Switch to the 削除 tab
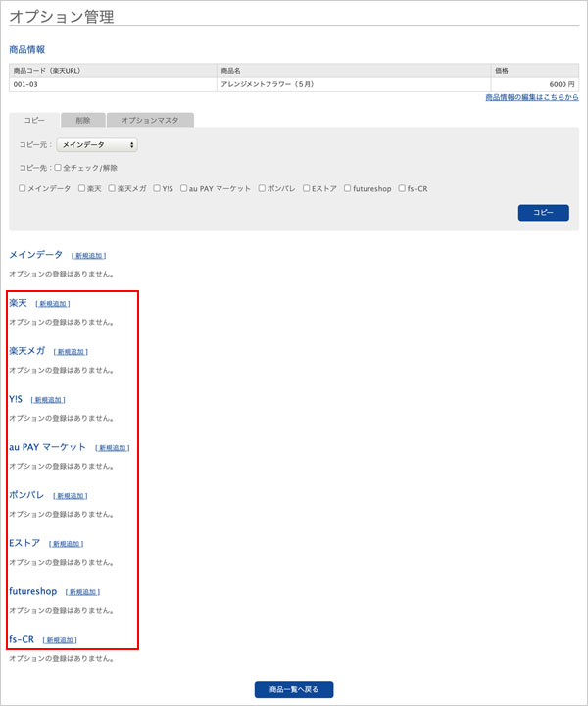The image size is (588, 706). pos(82,120)
